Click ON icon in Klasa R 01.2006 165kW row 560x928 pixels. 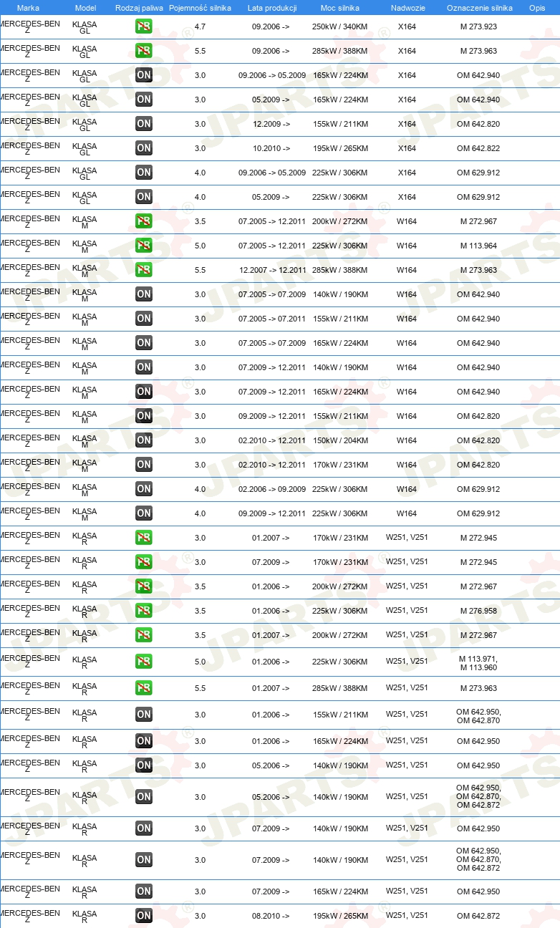(x=144, y=741)
